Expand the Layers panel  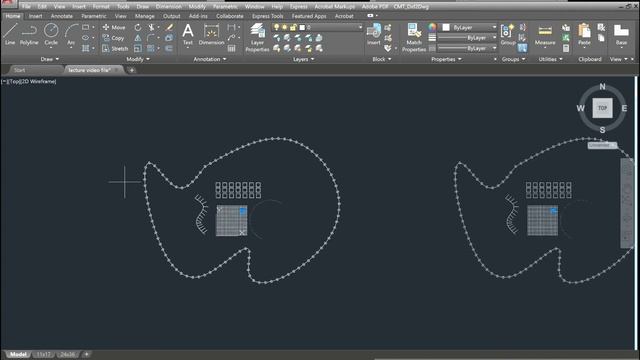304,59
